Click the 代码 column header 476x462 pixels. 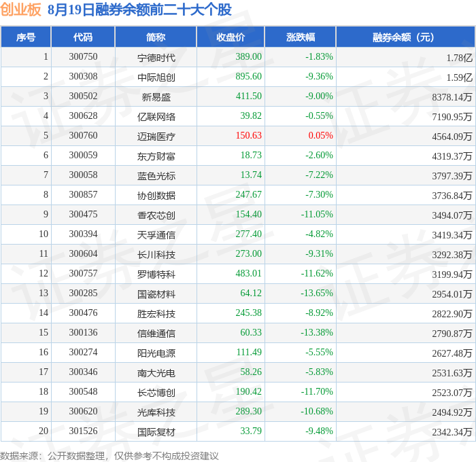click(x=83, y=37)
